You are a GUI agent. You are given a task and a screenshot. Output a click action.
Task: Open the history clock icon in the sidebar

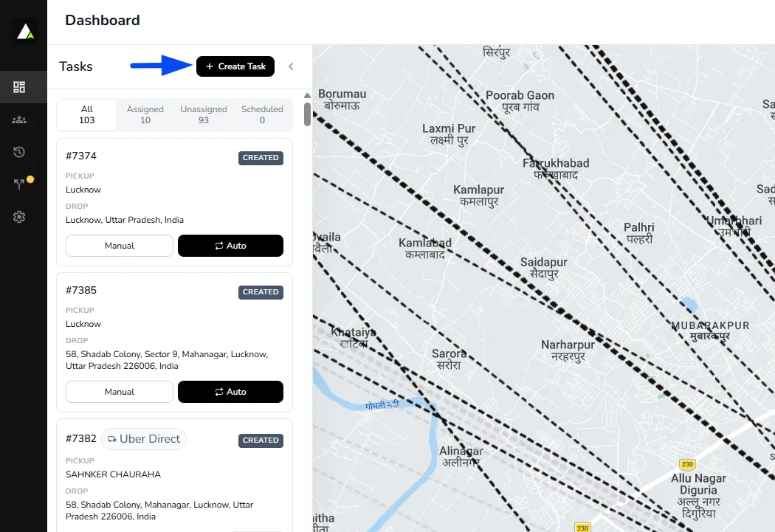18,152
